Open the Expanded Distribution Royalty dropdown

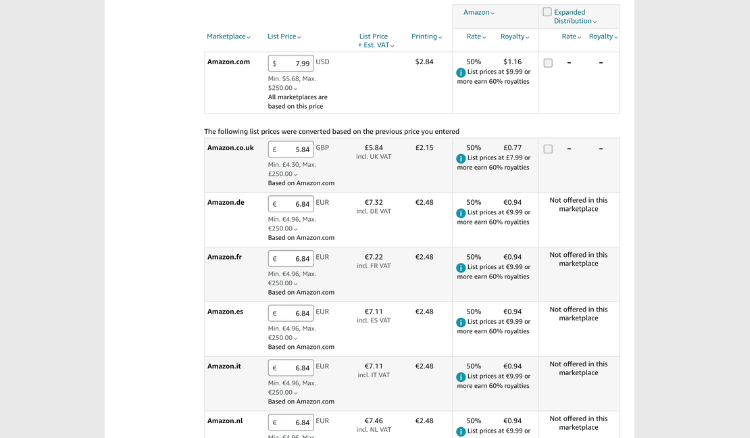tap(603, 36)
